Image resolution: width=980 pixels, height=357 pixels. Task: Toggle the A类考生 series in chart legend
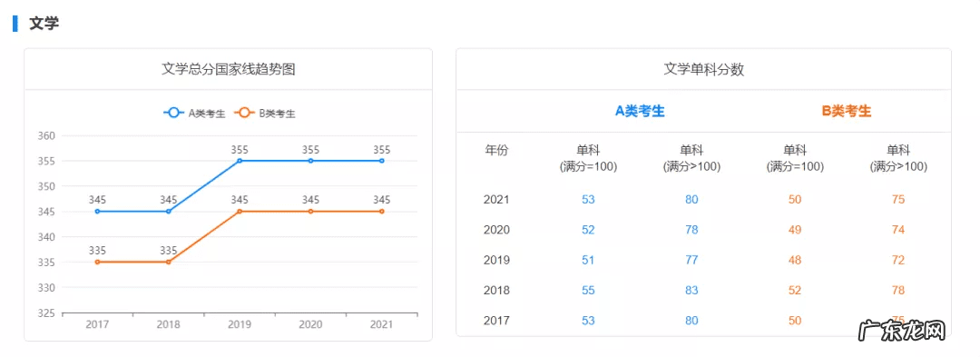[194, 114]
